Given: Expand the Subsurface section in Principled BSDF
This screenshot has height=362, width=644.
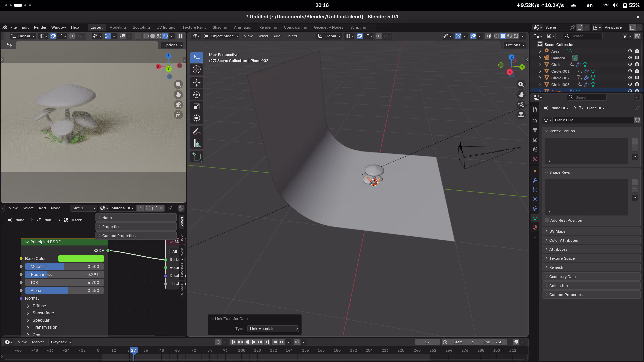Looking at the screenshot, I should [x=43, y=313].
